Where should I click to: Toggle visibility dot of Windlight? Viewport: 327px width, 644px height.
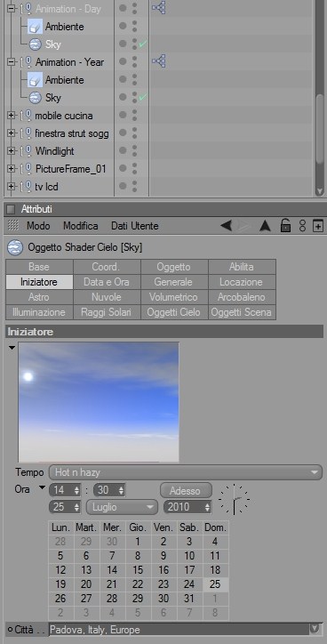click(x=123, y=151)
